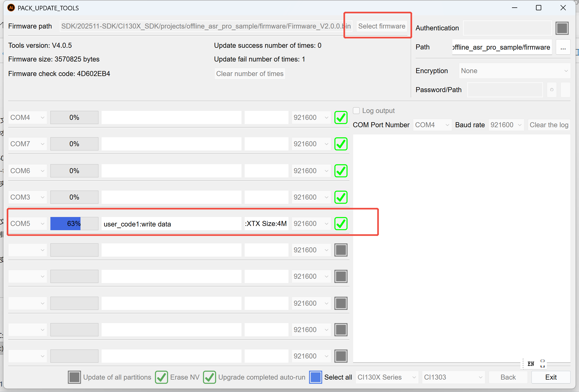Enable the Log output checkbox
This screenshot has height=392, width=579.
click(356, 111)
